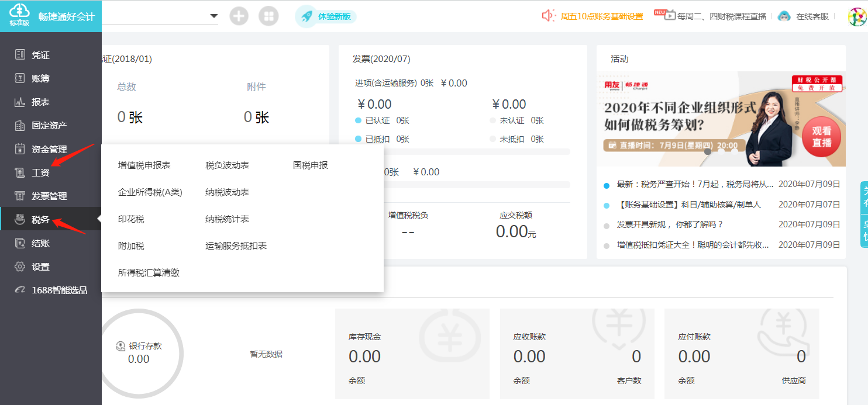Open 增值税申报表 from tax submenu

coord(144,165)
